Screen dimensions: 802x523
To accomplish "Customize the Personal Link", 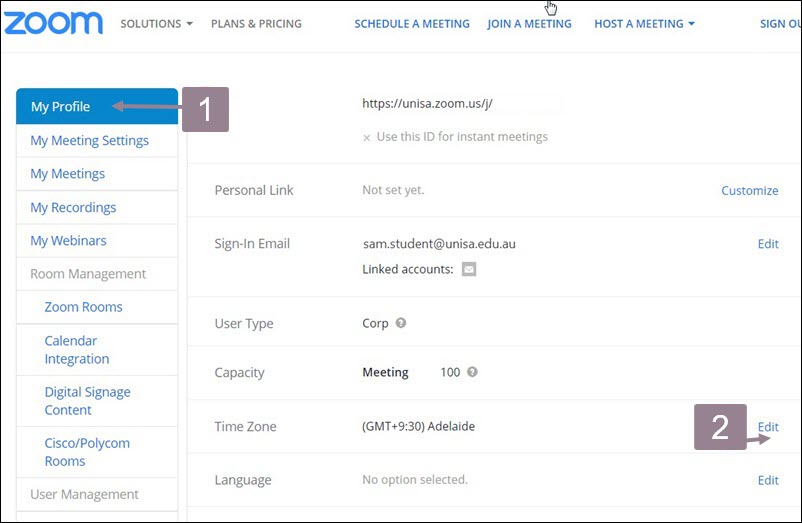I will [749, 191].
